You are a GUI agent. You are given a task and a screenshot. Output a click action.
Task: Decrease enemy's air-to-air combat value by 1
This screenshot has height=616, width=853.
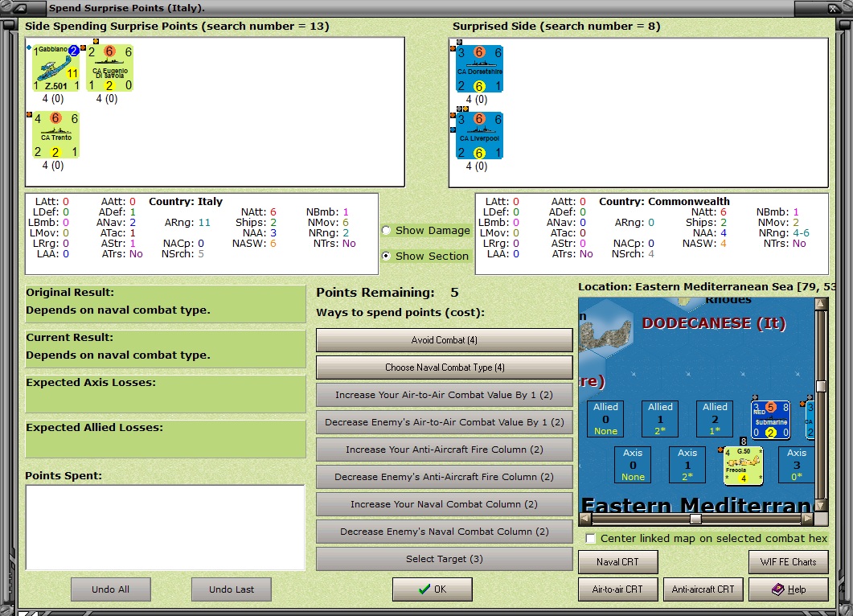pyautogui.click(x=444, y=422)
